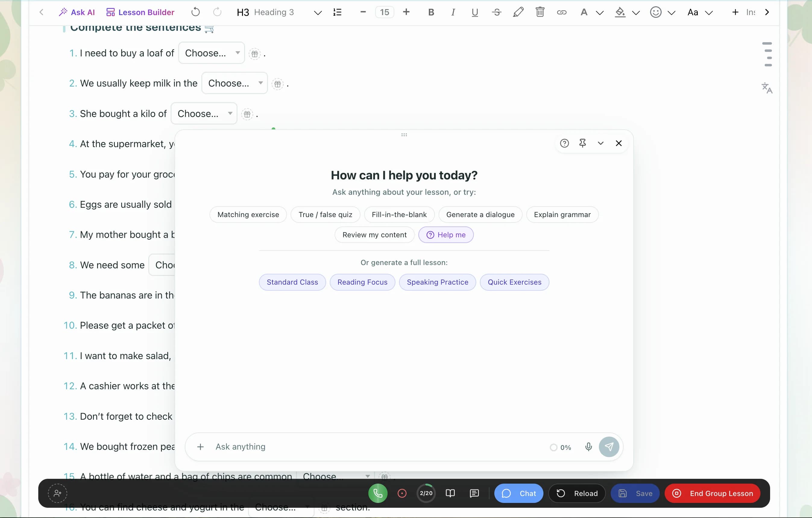
Task: Click the 2/20 progress indicator
Action: pyautogui.click(x=426, y=493)
